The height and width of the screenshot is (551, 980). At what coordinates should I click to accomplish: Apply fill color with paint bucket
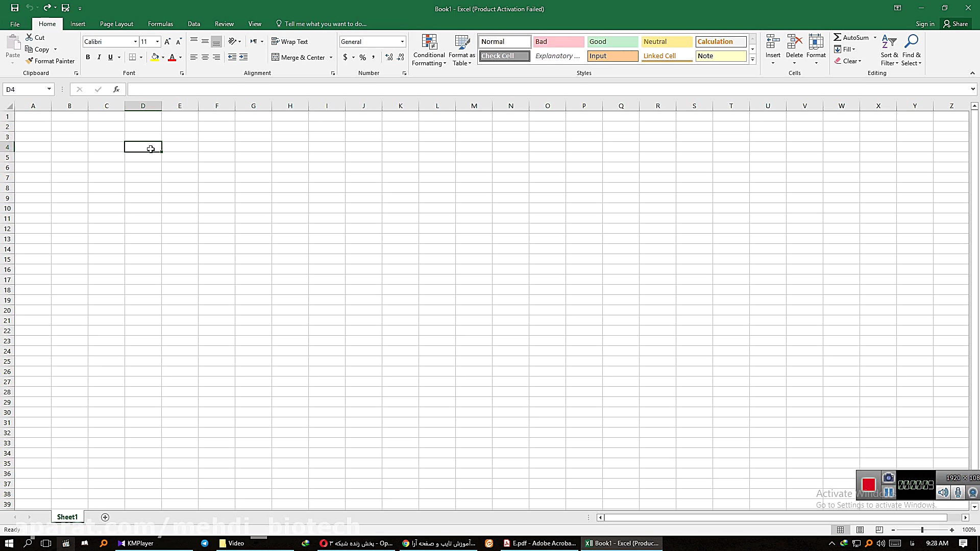tap(155, 57)
